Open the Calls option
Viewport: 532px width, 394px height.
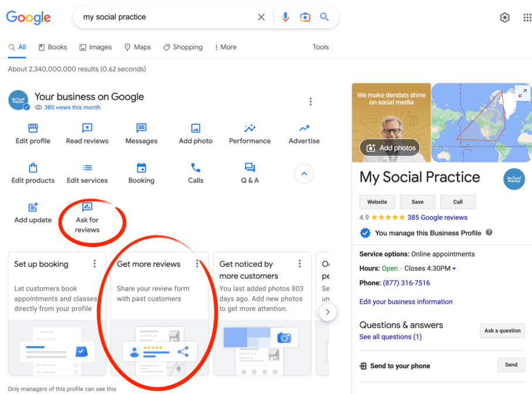196,174
